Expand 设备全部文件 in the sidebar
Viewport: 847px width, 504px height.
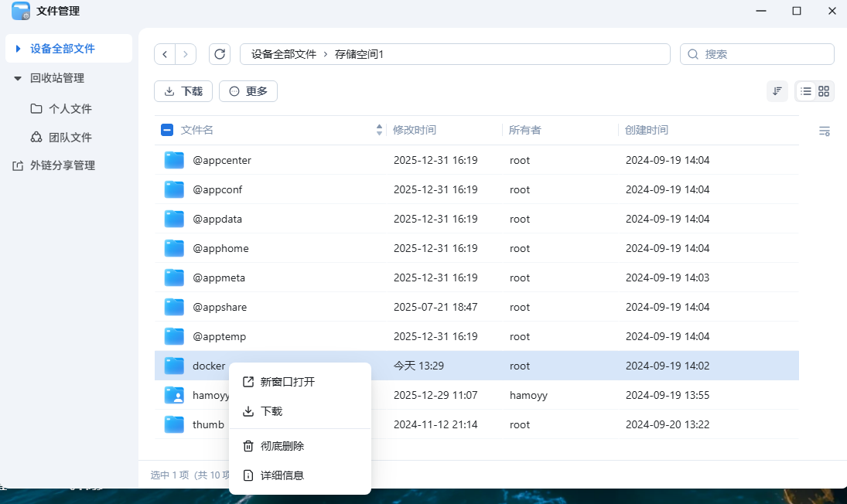pyautogui.click(x=18, y=49)
